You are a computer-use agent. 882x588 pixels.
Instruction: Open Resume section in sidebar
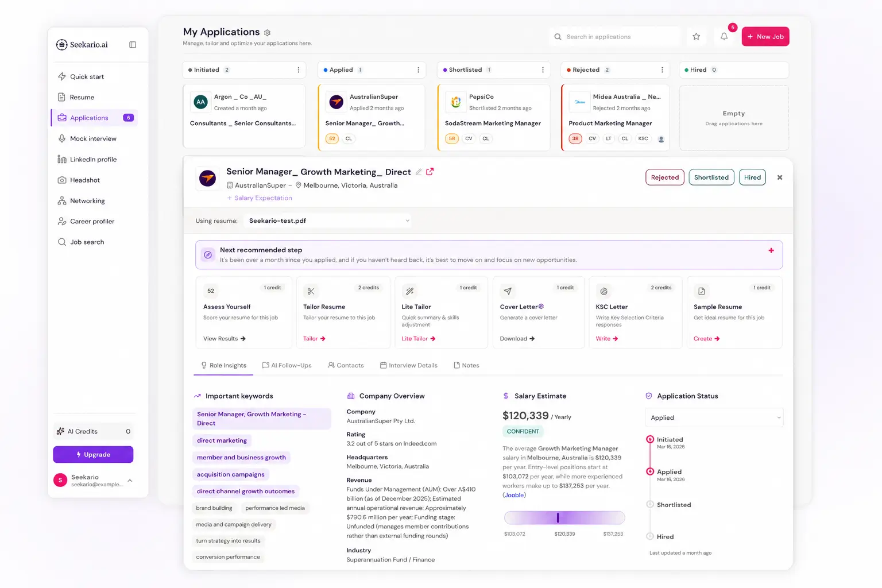pos(82,97)
